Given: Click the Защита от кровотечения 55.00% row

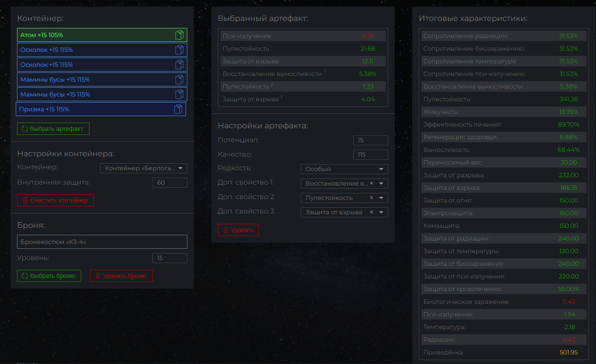Looking at the screenshot, I should point(504,289).
